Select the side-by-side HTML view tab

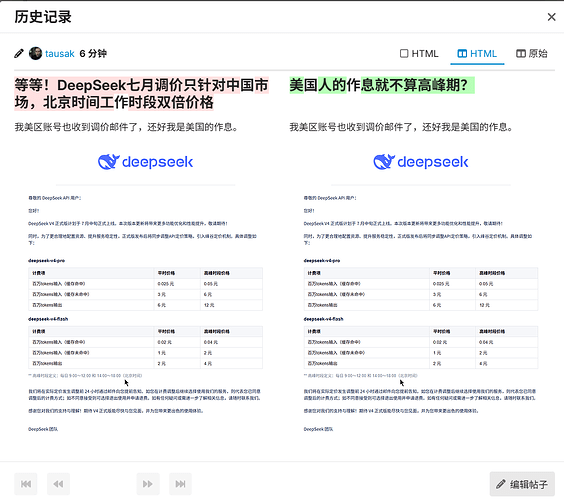click(x=477, y=54)
